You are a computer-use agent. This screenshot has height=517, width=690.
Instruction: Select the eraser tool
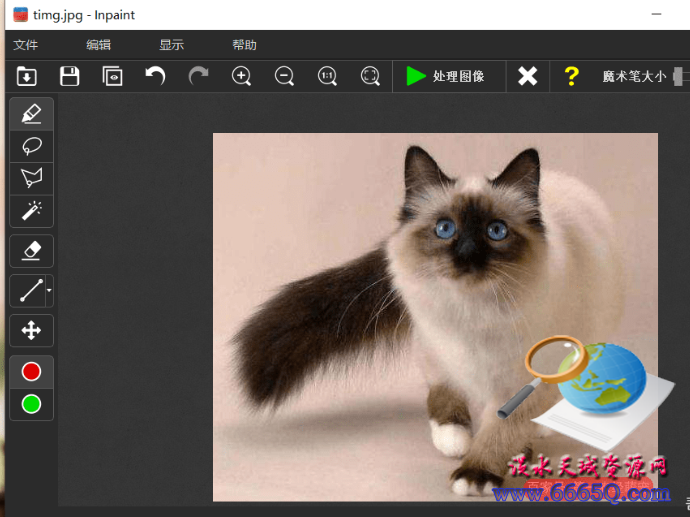31,251
